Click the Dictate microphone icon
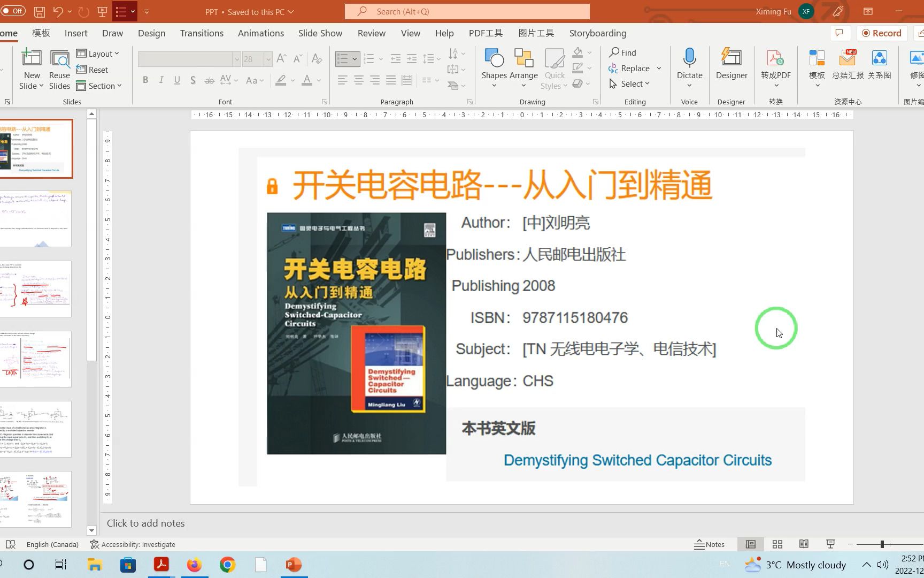The width and height of the screenshot is (924, 578). pos(689,58)
